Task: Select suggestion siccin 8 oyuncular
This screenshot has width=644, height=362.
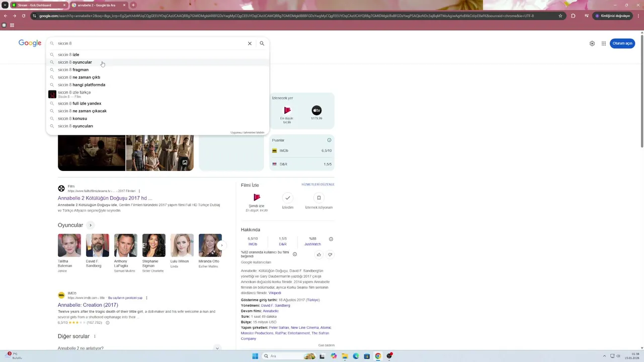Action: [158, 62]
